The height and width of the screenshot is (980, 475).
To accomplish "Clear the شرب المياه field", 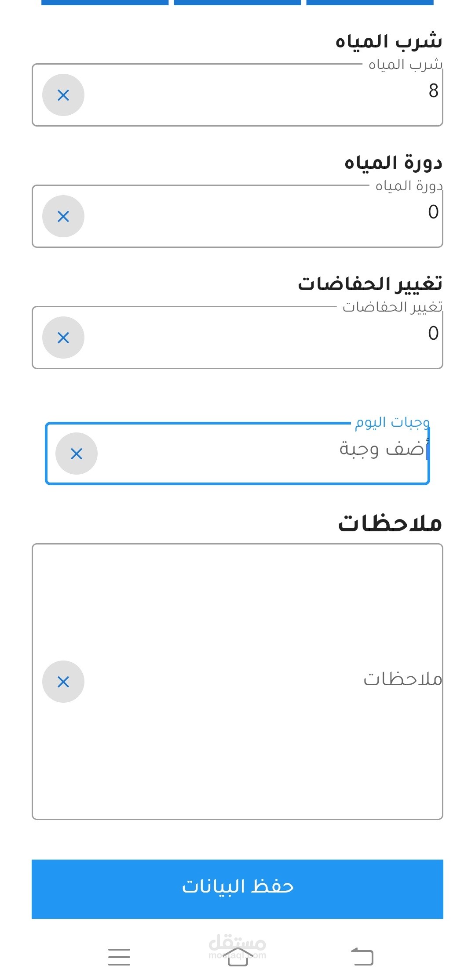I will [x=63, y=95].
